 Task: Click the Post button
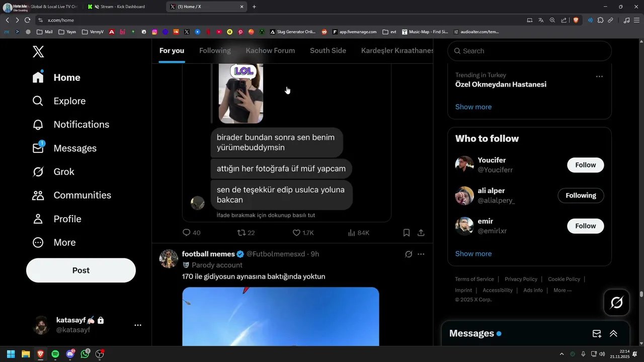click(81, 270)
